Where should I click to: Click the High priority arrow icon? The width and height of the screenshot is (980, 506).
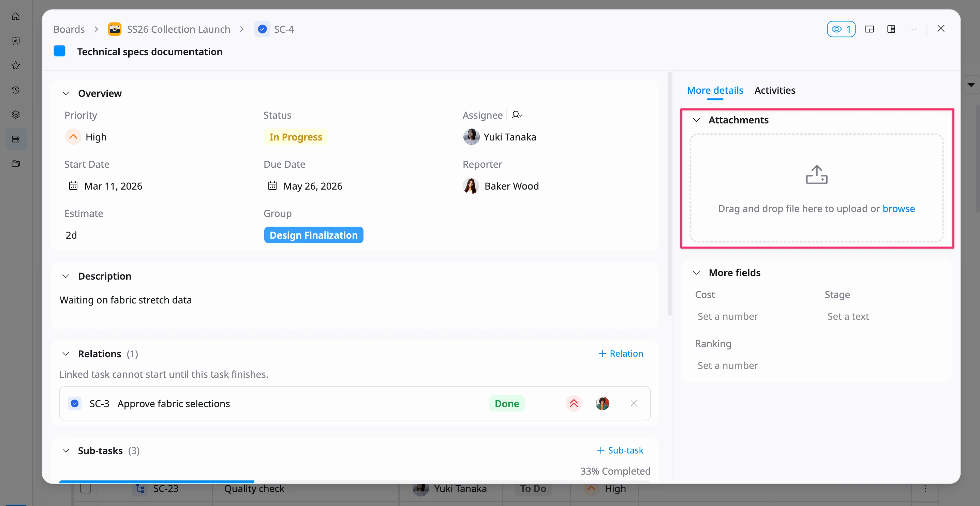point(73,137)
